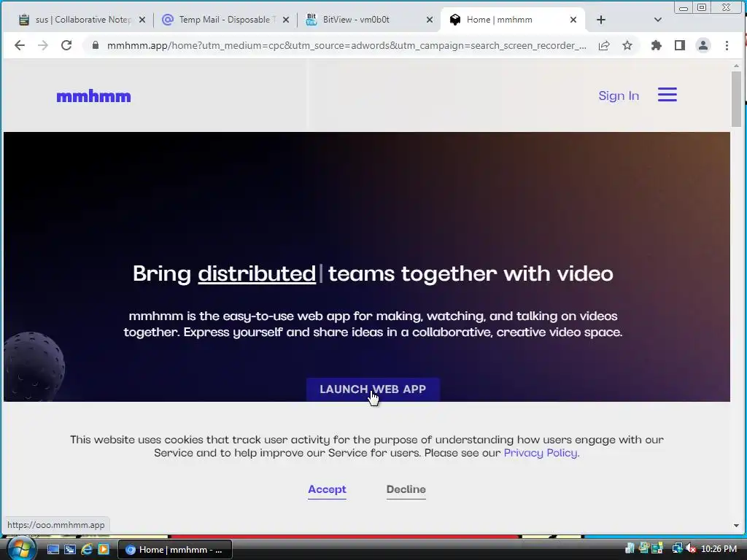This screenshot has width=747, height=560.
Task: Accept the cookies
Action: [x=327, y=489]
